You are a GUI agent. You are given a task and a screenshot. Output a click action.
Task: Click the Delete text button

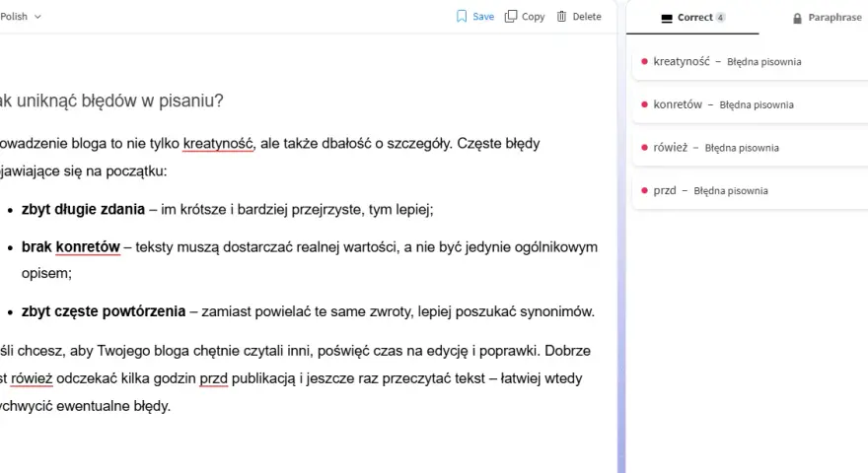(587, 17)
